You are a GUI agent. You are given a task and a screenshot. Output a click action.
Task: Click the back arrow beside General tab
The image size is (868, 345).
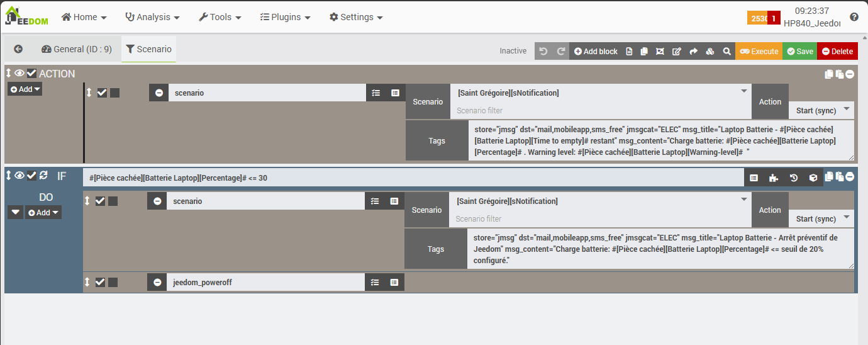point(18,49)
